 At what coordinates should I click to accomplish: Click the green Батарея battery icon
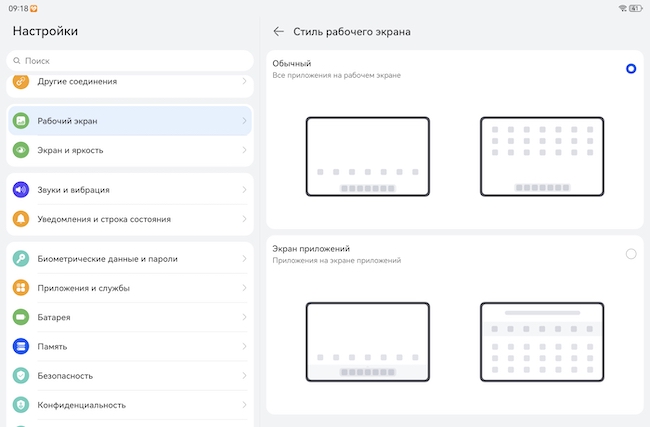tap(21, 317)
